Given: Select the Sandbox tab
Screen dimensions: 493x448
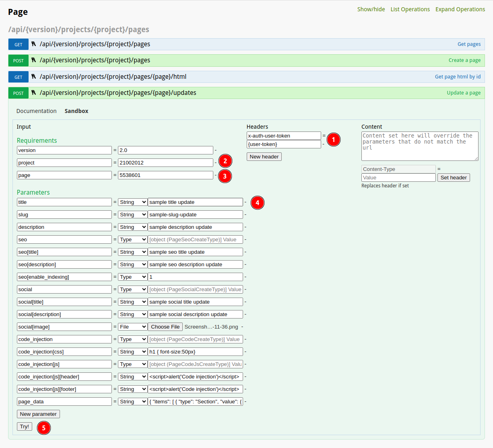Looking at the screenshot, I should [x=76, y=111].
